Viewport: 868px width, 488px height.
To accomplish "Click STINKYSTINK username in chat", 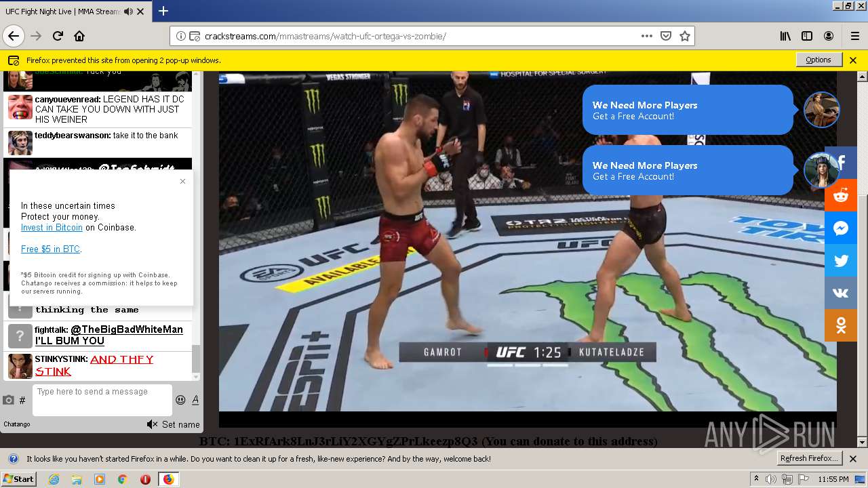I will click(x=61, y=359).
